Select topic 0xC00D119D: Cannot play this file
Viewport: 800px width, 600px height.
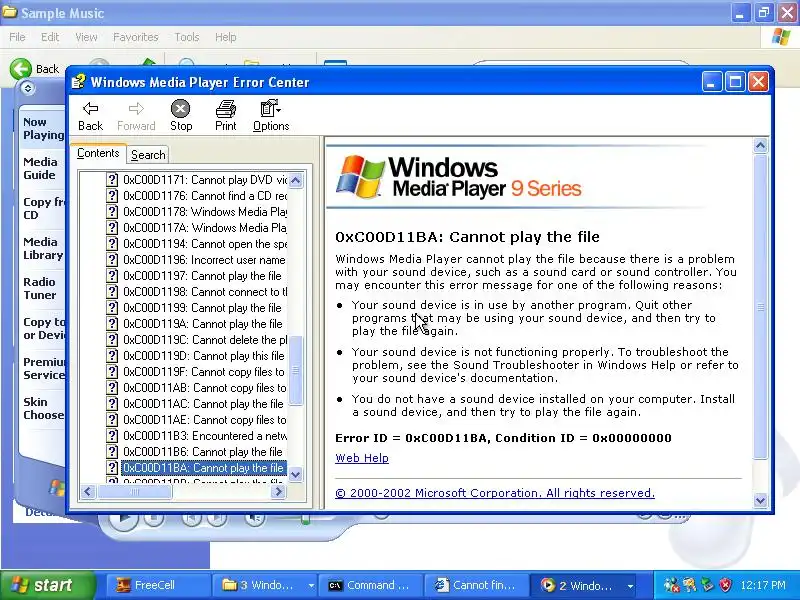point(204,356)
